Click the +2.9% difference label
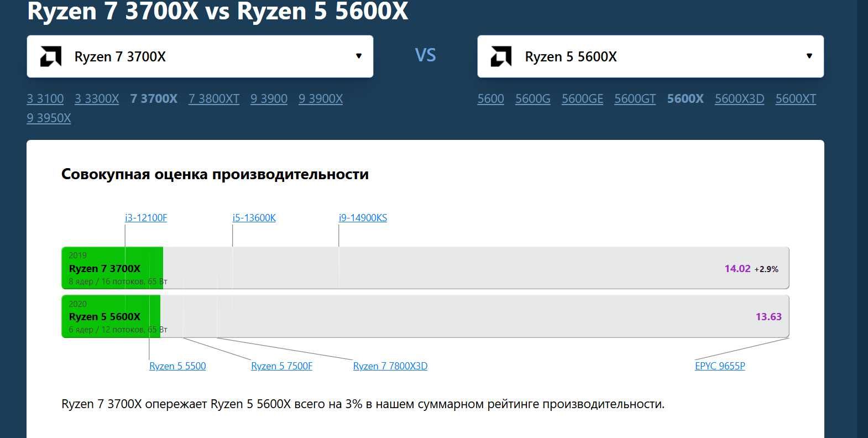The height and width of the screenshot is (438, 868). tap(766, 269)
